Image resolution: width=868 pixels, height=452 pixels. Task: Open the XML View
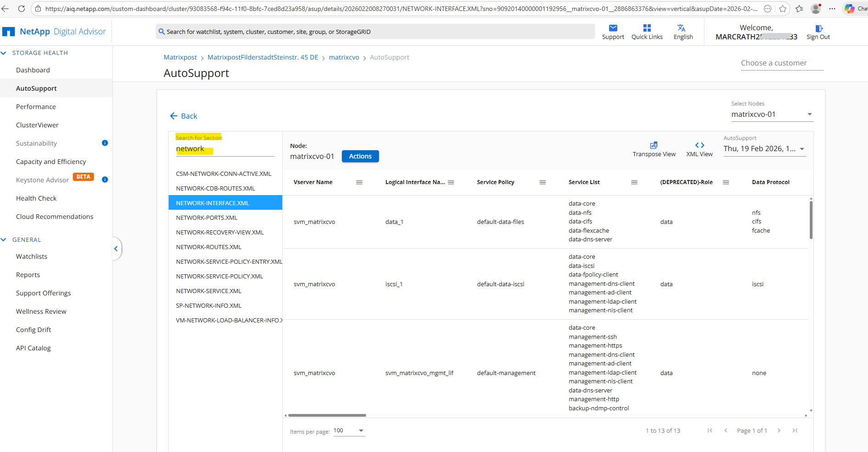coord(699,146)
